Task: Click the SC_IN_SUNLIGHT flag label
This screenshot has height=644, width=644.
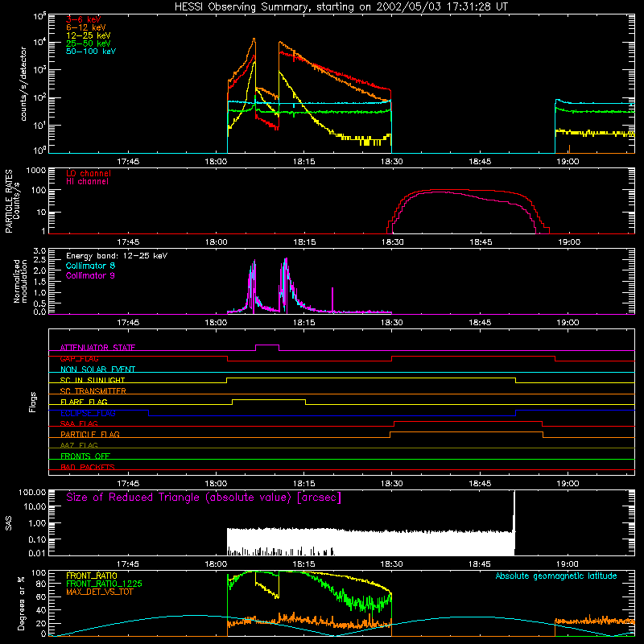Action: (x=93, y=380)
